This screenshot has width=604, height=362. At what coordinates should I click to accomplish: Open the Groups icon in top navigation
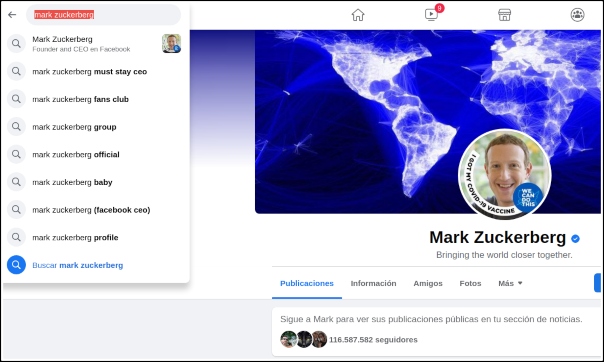point(577,15)
